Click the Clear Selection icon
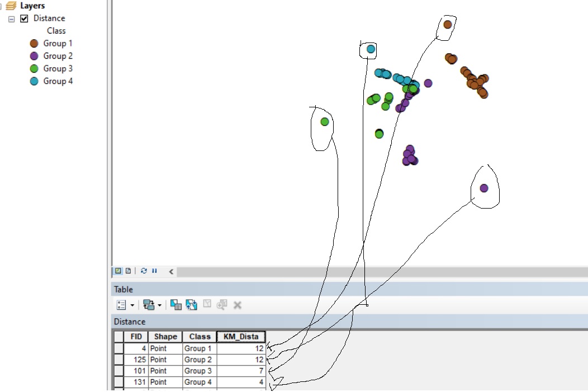This screenshot has width=588, height=392. click(x=207, y=304)
